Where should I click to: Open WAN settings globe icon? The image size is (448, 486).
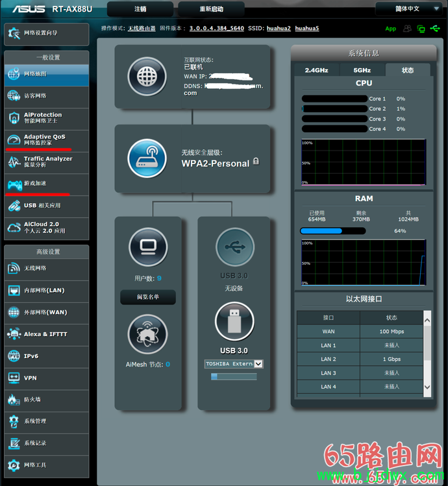coord(14,312)
